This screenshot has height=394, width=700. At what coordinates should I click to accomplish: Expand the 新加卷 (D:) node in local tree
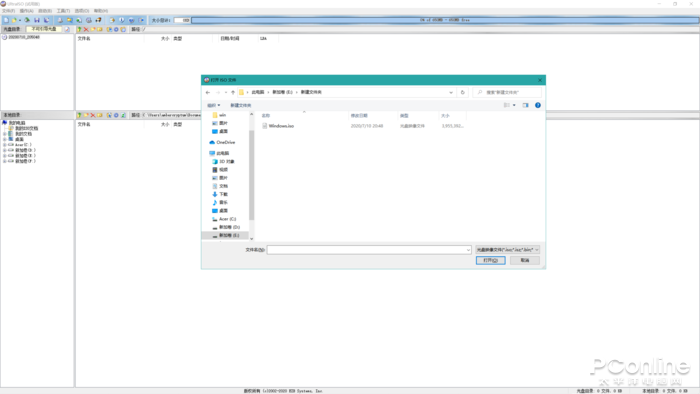[4, 150]
